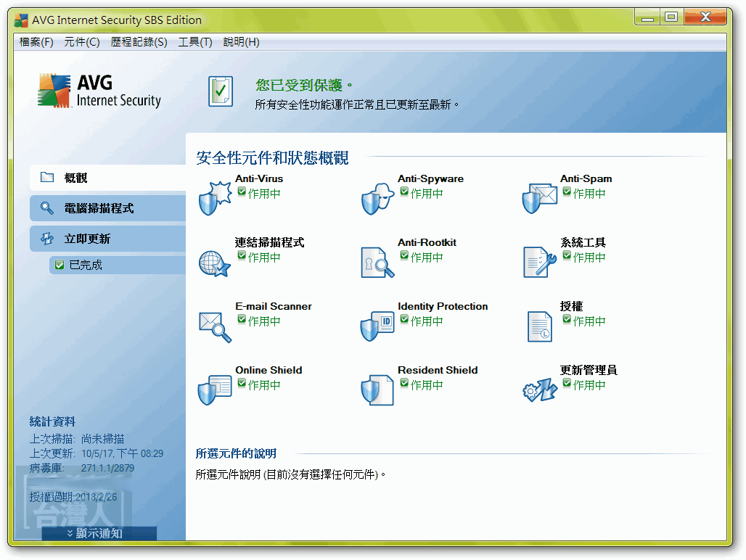Click the Anti-Rootkit component label
The width and height of the screenshot is (746, 560).
click(x=427, y=242)
